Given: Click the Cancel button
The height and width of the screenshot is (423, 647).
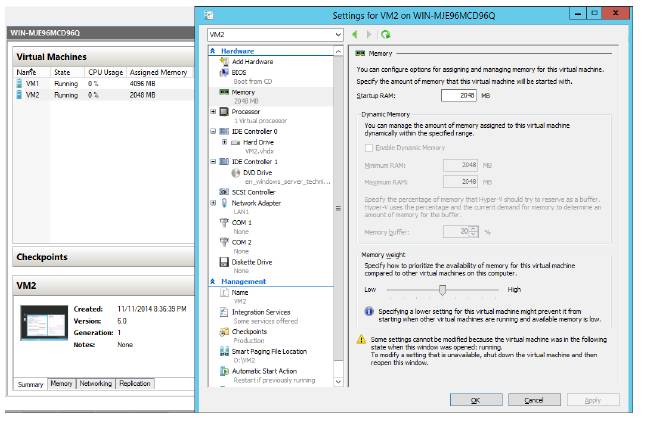Looking at the screenshot, I should 534,399.
